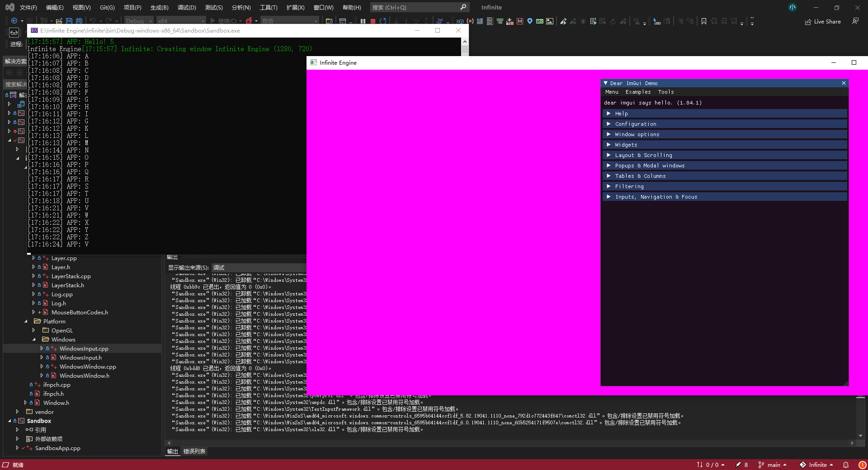868x470 pixels.
Task: Open the 编辑(E) menu
Action: pyautogui.click(x=55, y=7)
